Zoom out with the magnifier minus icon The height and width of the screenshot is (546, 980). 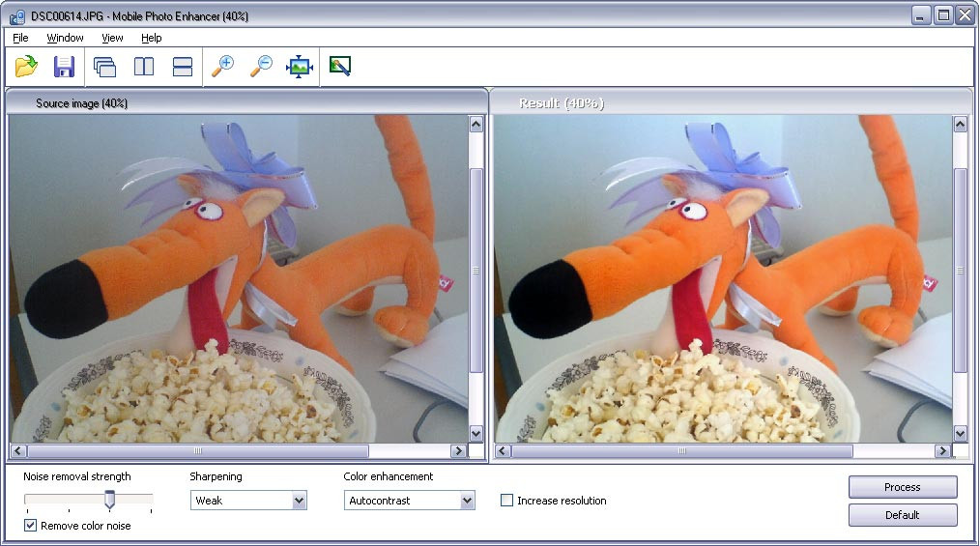click(x=261, y=67)
